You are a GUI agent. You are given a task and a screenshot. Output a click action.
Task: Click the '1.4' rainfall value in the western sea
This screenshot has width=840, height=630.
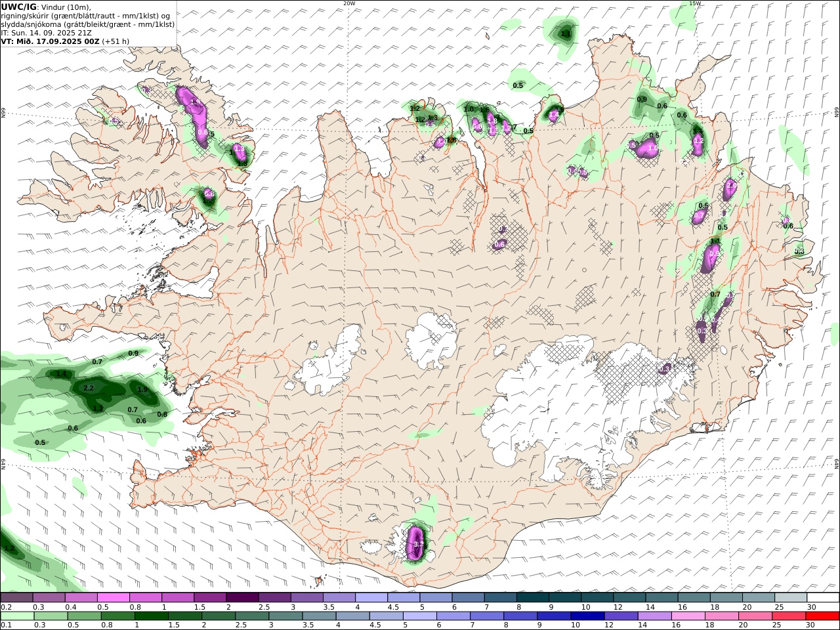(x=62, y=373)
